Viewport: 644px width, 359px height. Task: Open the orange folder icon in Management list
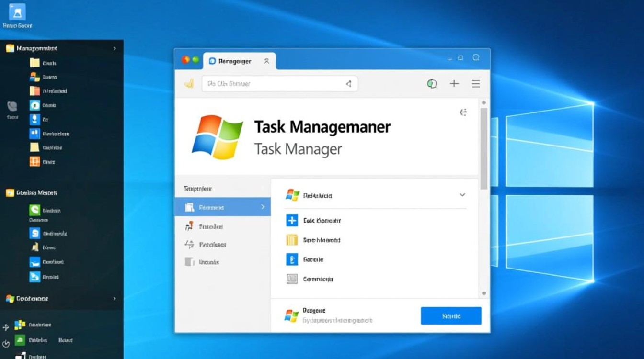coord(34,91)
